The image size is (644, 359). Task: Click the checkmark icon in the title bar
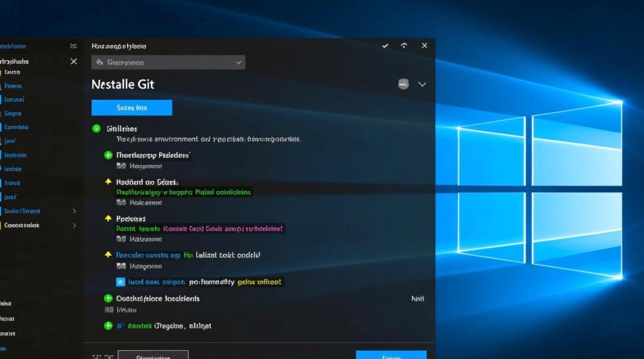point(385,45)
